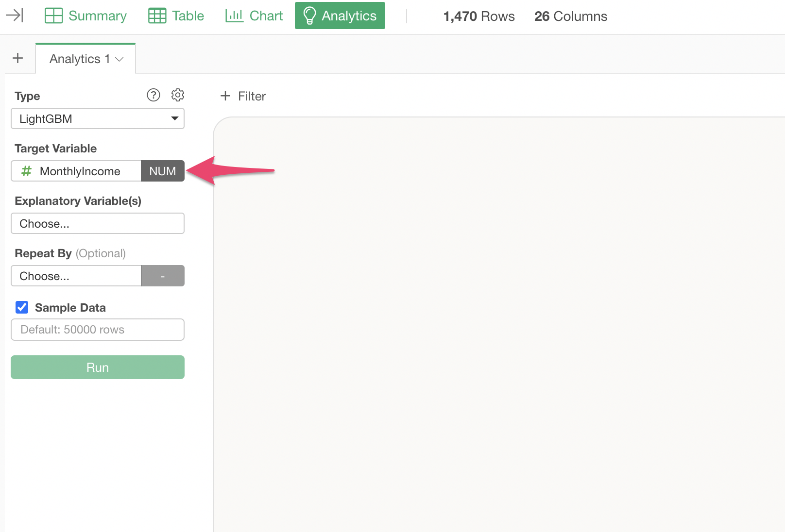This screenshot has width=785, height=532.
Task: Expand the Analytics 1 tab chevron
Action: pos(119,59)
